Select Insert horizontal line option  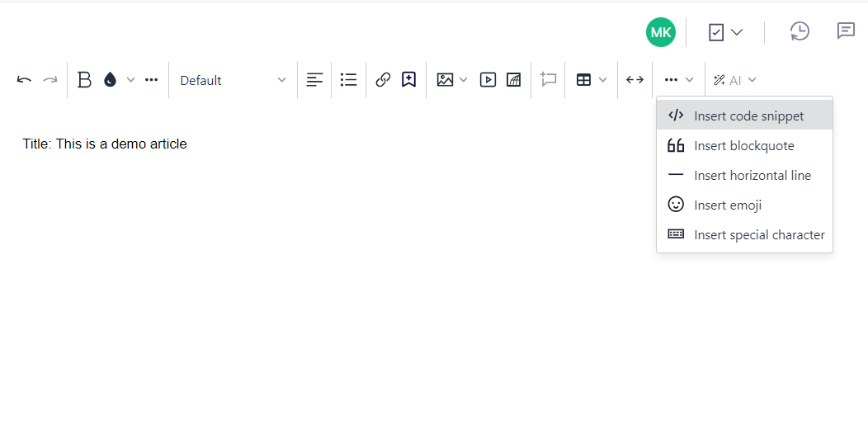pos(744,176)
